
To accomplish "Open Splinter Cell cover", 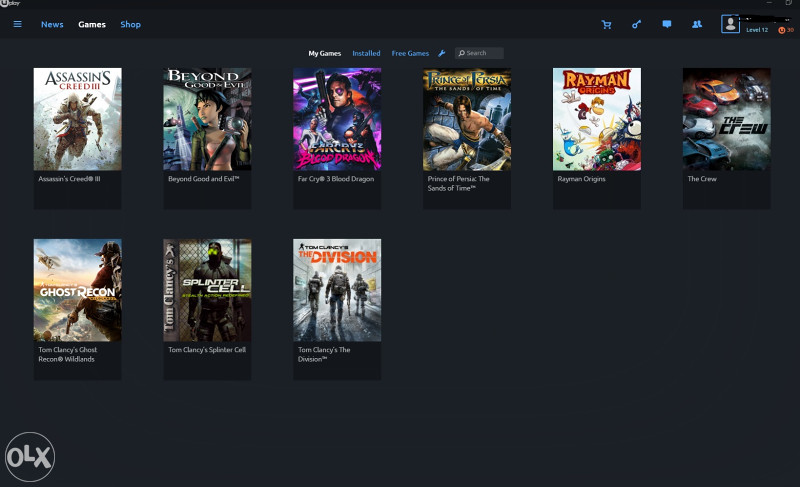I will (207, 290).
